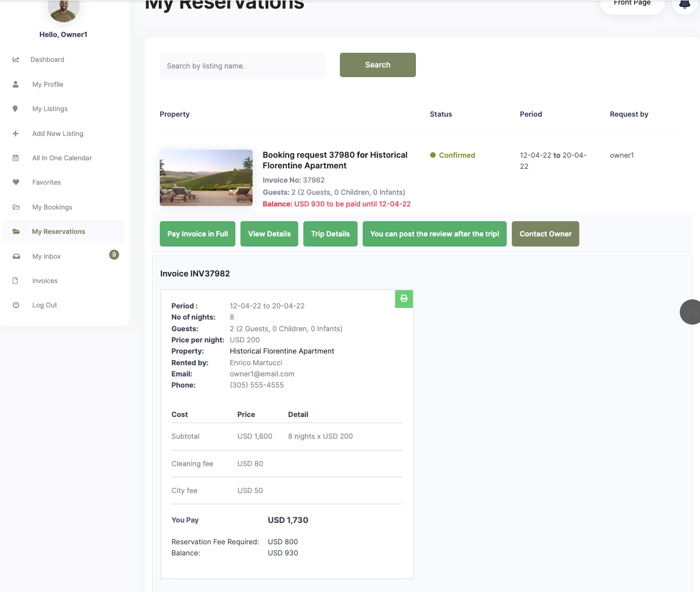
Task: Click the Dashboard chart icon in sidebar
Action: [16, 59]
